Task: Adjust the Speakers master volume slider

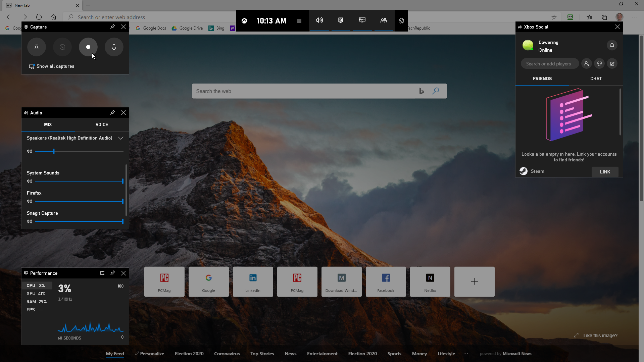Action: 79,151
